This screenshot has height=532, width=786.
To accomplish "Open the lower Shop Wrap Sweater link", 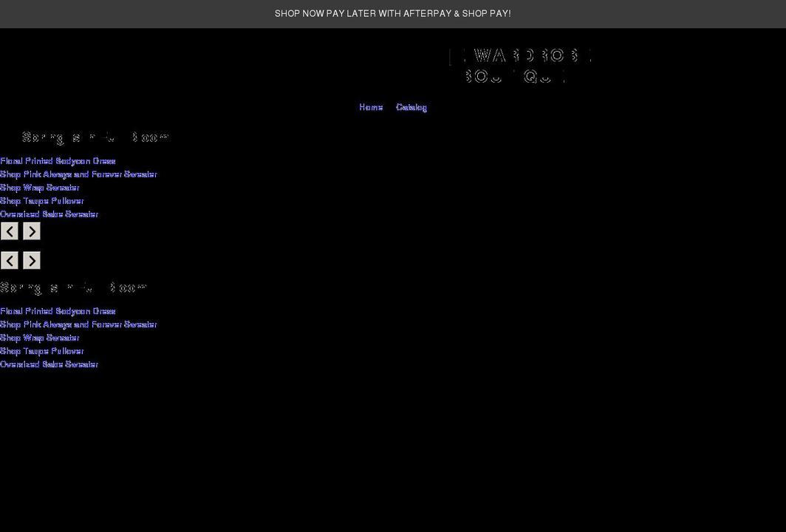I will (x=39, y=337).
